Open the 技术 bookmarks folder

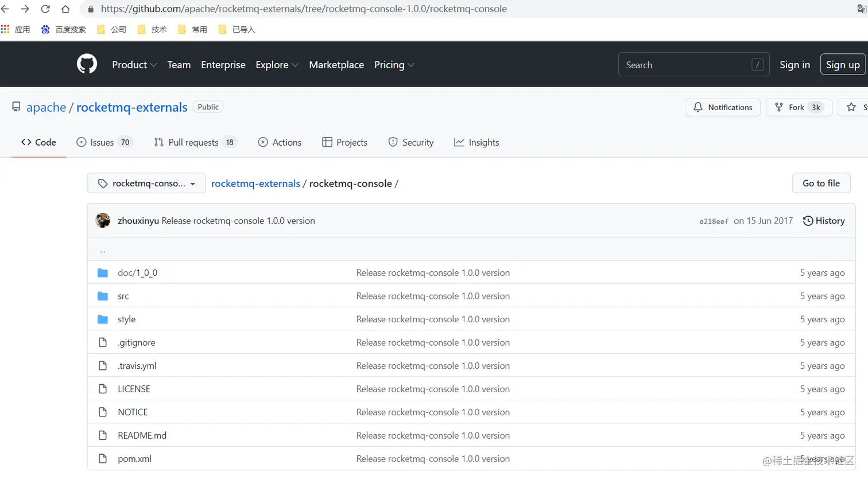pyautogui.click(x=152, y=29)
